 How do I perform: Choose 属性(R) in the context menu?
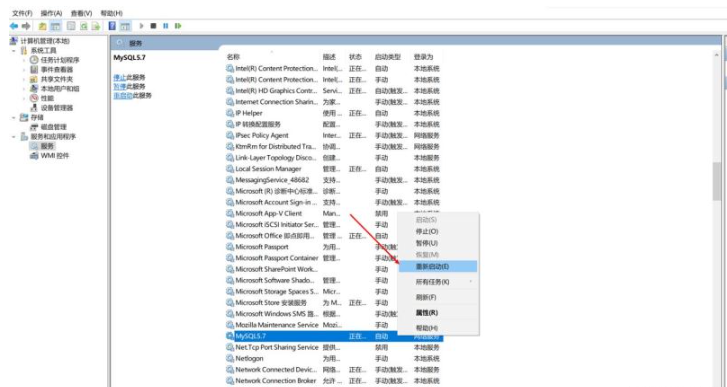click(x=438, y=313)
